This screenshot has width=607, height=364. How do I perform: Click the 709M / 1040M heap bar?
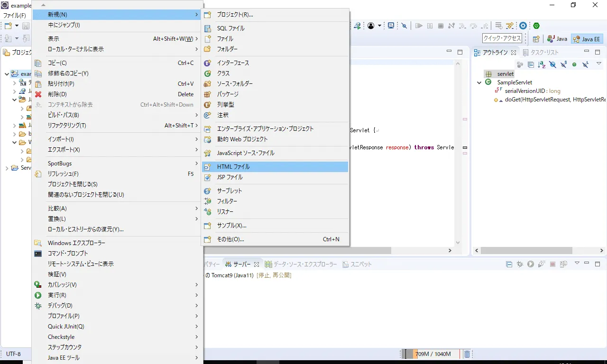(x=432, y=354)
